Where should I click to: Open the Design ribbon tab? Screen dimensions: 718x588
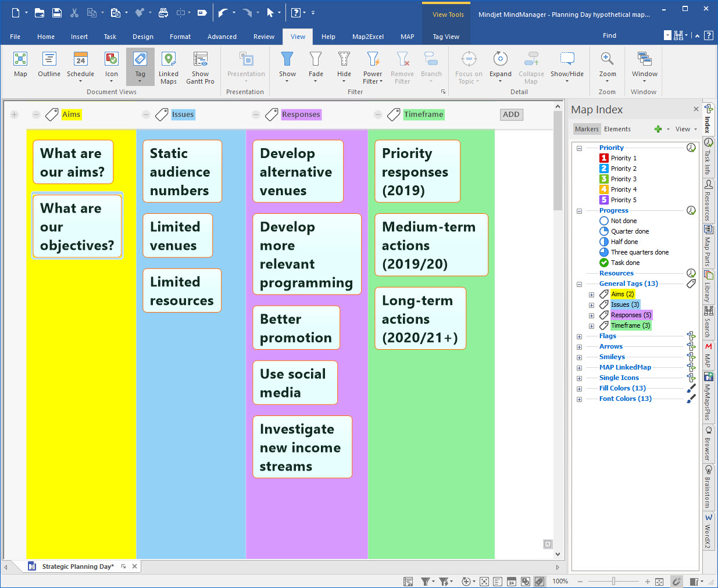point(142,37)
